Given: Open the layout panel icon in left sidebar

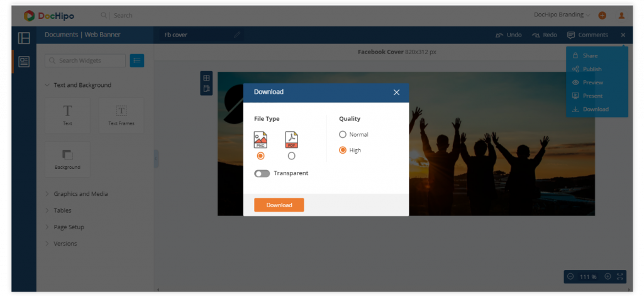Looking at the screenshot, I should [x=24, y=38].
